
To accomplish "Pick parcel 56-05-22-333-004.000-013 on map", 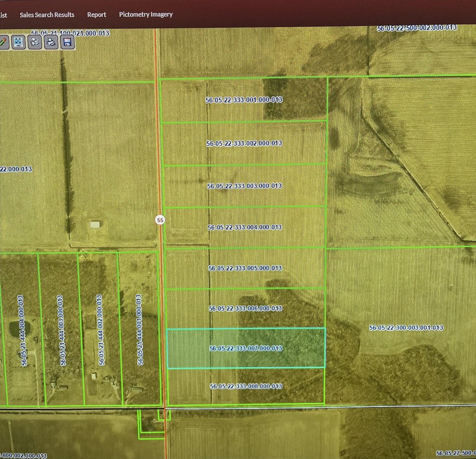I will click(x=244, y=227).
